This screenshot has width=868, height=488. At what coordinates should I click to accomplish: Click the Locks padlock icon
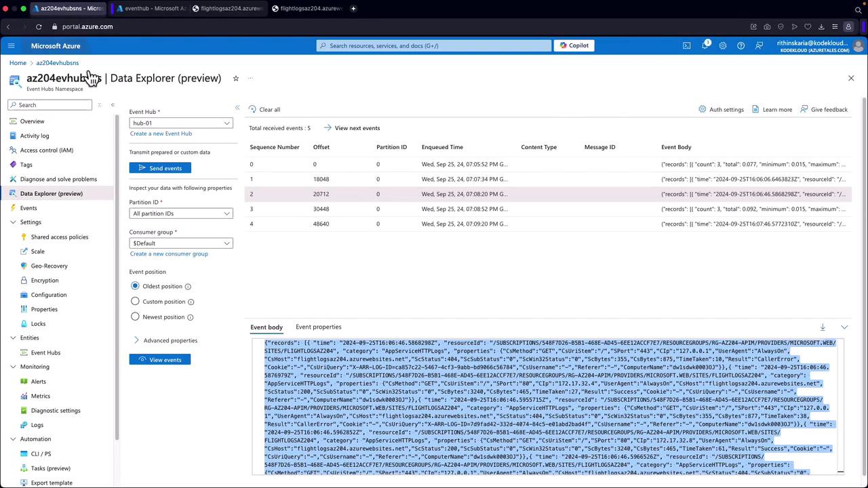(x=24, y=324)
